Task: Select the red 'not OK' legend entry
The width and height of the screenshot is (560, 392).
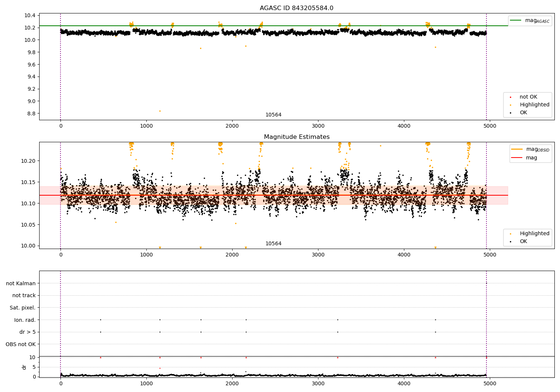Action: click(x=527, y=97)
